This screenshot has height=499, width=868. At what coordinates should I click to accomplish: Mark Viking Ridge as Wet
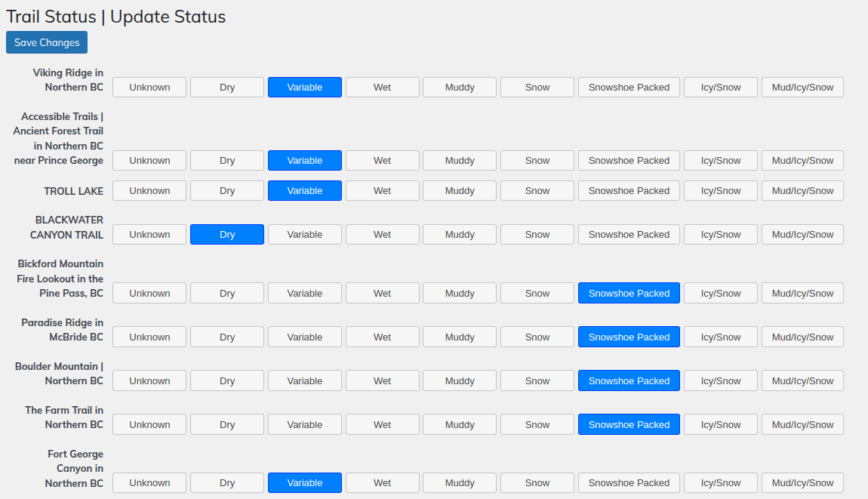(382, 88)
